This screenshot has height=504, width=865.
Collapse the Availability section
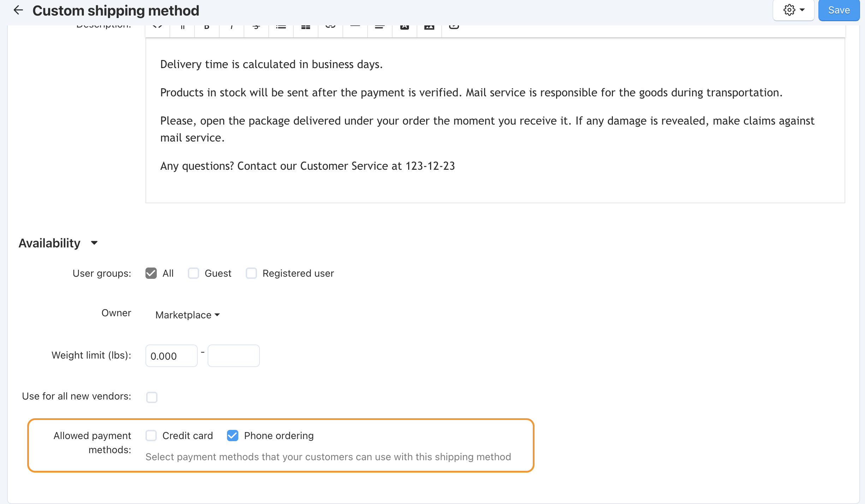[x=58, y=243]
